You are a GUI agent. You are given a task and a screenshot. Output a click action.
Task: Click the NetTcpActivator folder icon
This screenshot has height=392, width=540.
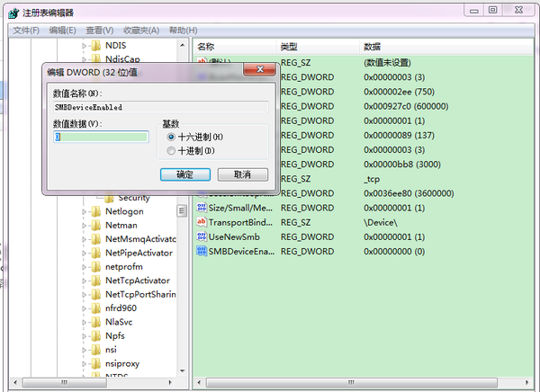pos(96,281)
